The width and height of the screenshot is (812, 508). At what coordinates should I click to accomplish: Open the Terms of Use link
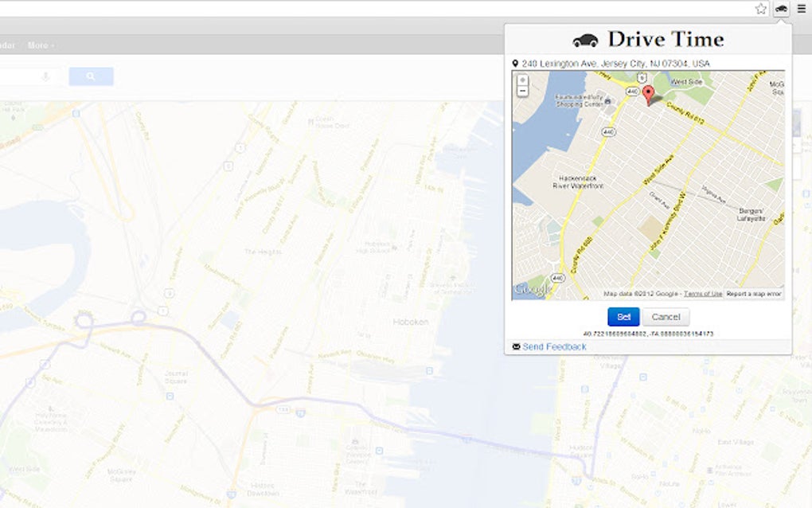coord(703,293)
